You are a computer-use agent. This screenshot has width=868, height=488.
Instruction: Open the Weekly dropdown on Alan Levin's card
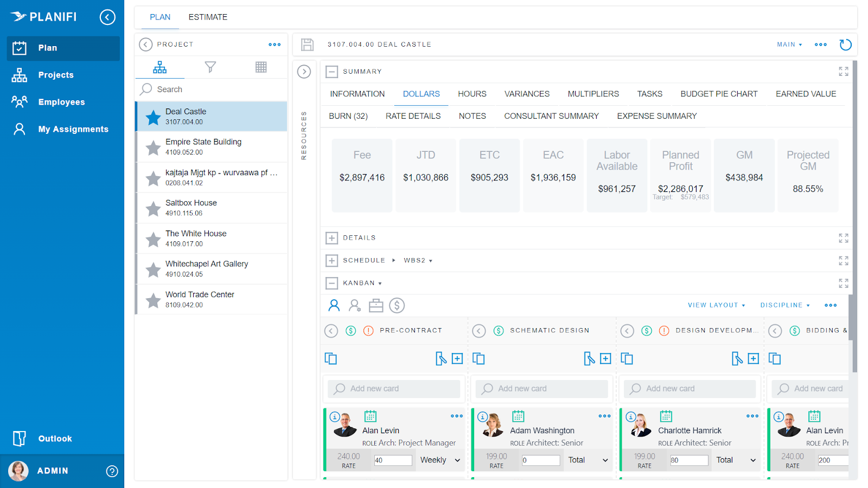coord(439,459)
